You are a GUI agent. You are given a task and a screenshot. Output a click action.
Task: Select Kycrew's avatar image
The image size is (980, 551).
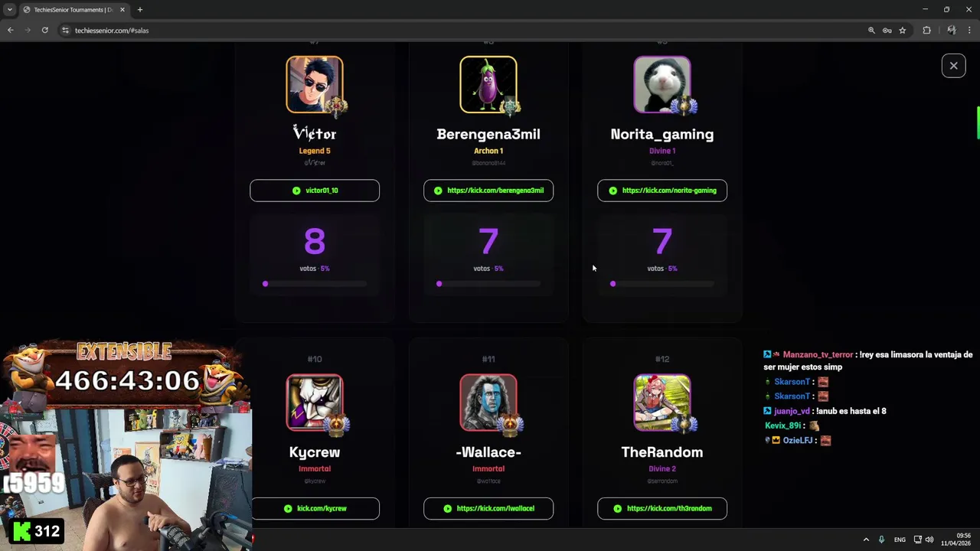tap(315, 403)
